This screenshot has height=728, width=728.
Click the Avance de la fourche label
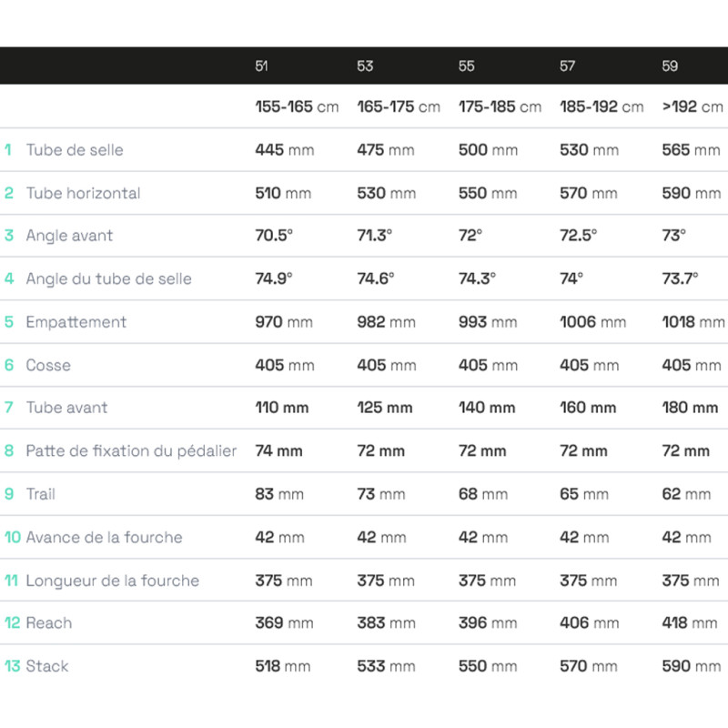pos(104,537)
